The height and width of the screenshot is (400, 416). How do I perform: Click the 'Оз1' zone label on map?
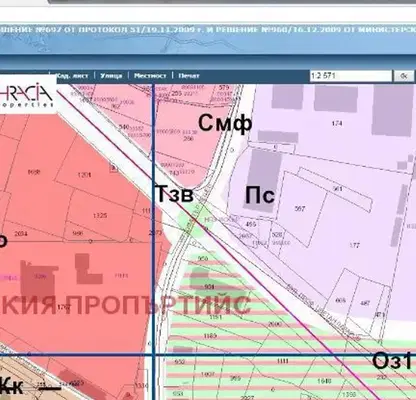pos(392,361)
